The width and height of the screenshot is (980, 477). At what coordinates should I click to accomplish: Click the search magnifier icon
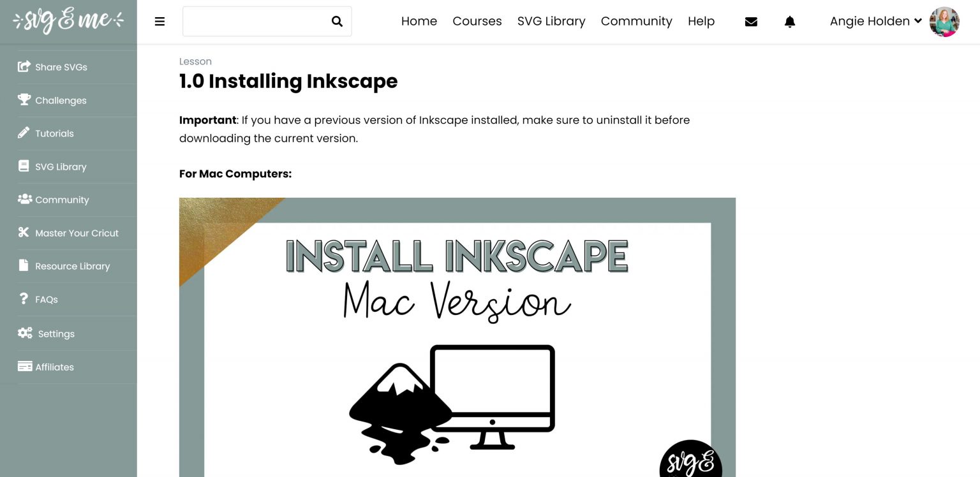(x=337, y=21)
